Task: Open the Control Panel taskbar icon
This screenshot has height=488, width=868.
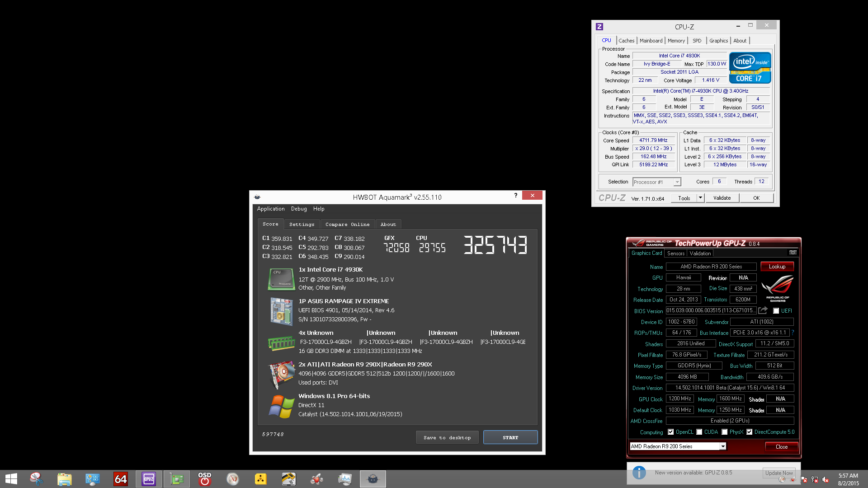Action: point(92,479)
